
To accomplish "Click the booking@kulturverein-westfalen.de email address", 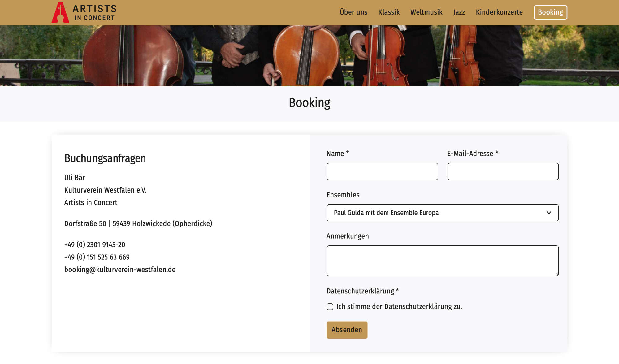I will pos(120,270).
